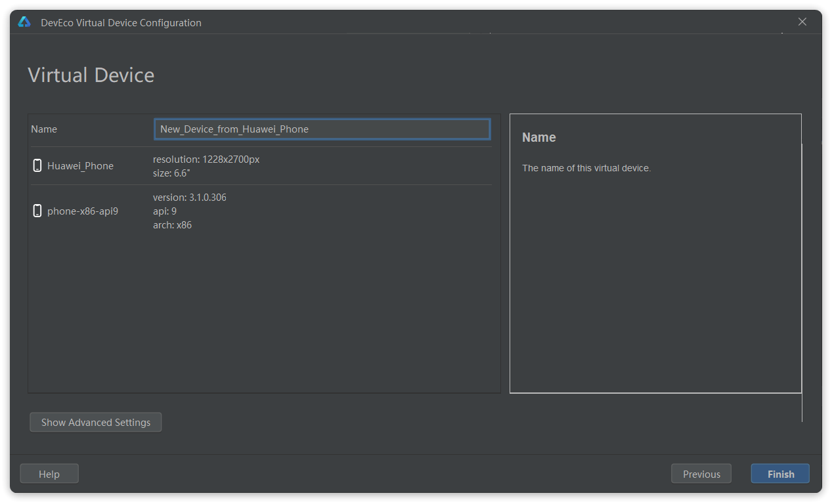The width and height of the screenshot is (832, 504).
Task: Close the Virtual Device Configuration dialog
Action: pyautogui.click(x=802, y=22)
